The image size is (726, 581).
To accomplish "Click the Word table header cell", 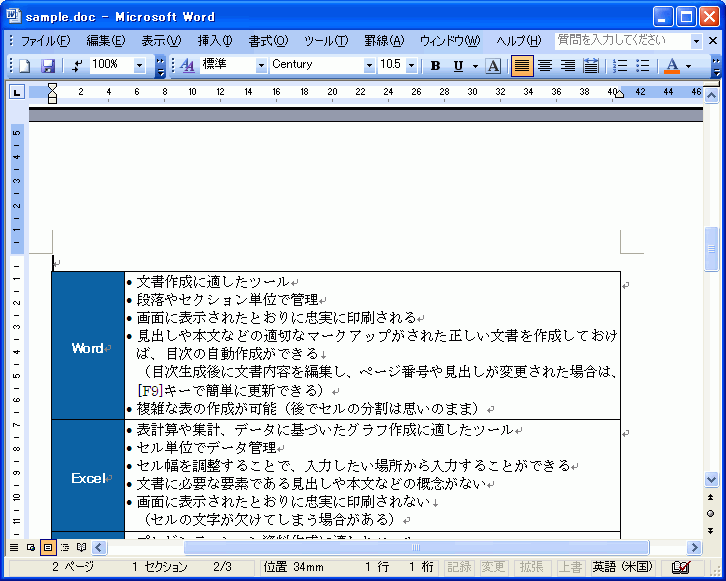I will pos(88,346).
